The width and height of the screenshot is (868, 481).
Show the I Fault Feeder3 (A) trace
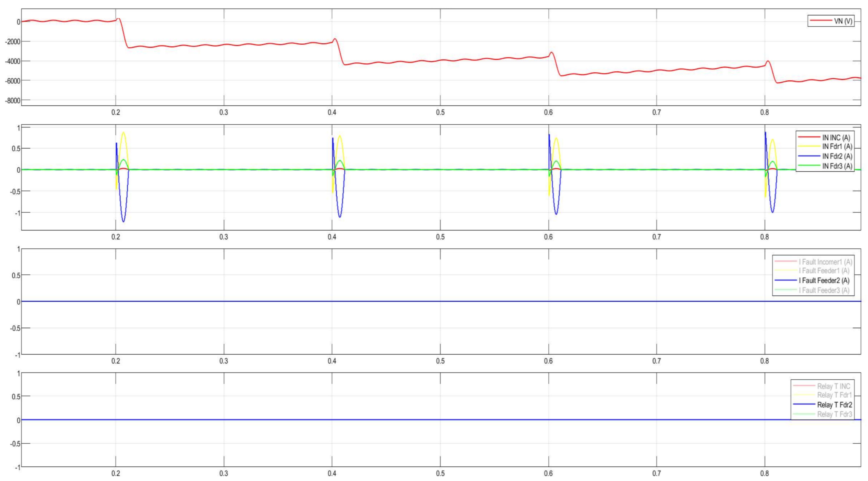point(824,290)
